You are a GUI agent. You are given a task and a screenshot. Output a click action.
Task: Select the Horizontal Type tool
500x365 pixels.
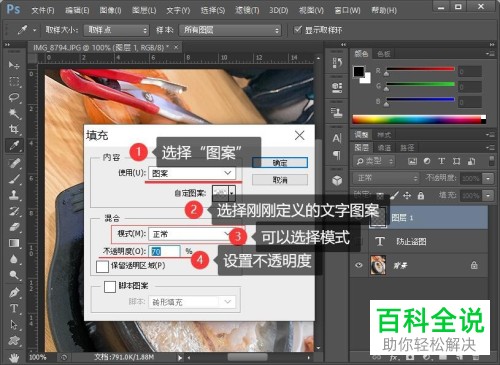14,308
